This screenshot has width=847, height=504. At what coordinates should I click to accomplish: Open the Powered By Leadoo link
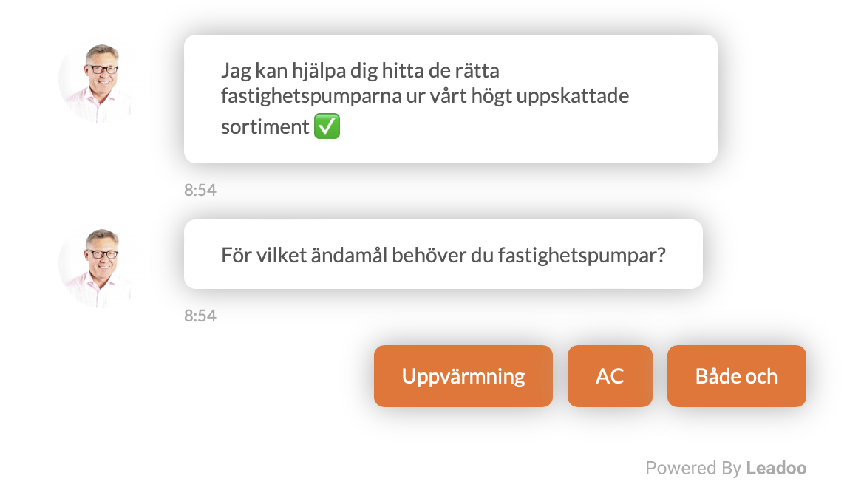point(726,468)
